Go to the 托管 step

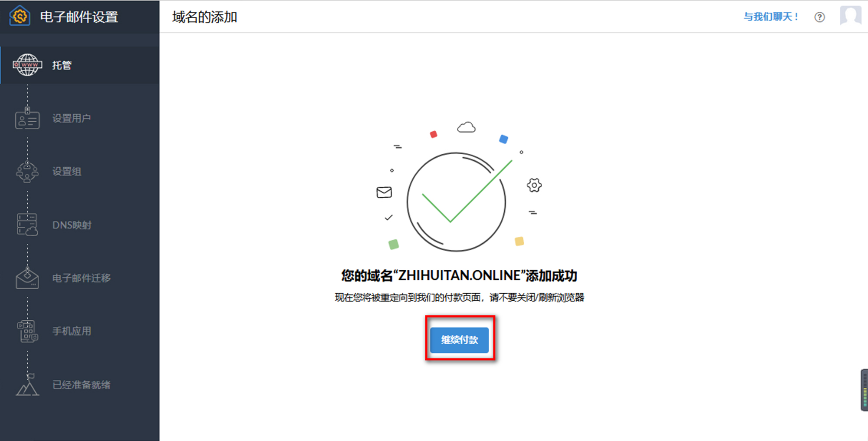coord(80,65)
